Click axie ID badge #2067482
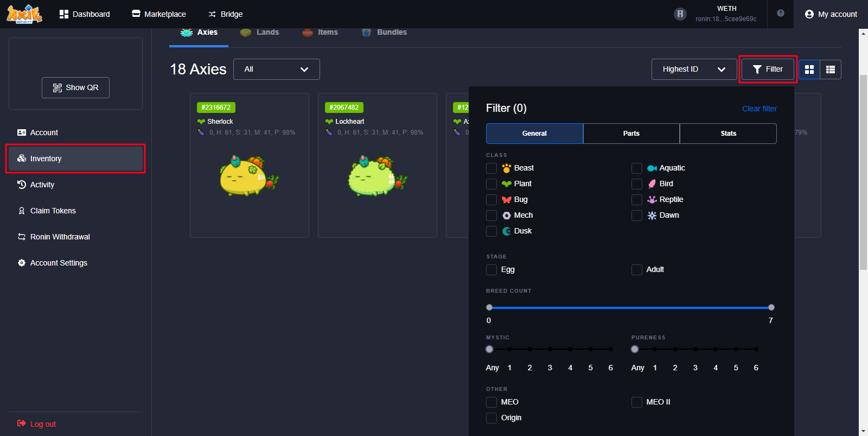868x436 pixels. [x=344, y=108]
